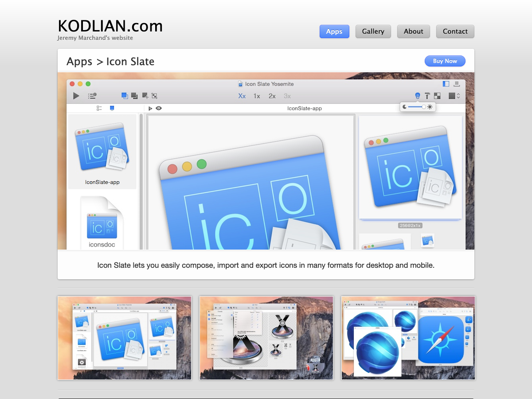Switch to blue square icon view
This screenshot has width=532, height=399.
coord(112,108)
